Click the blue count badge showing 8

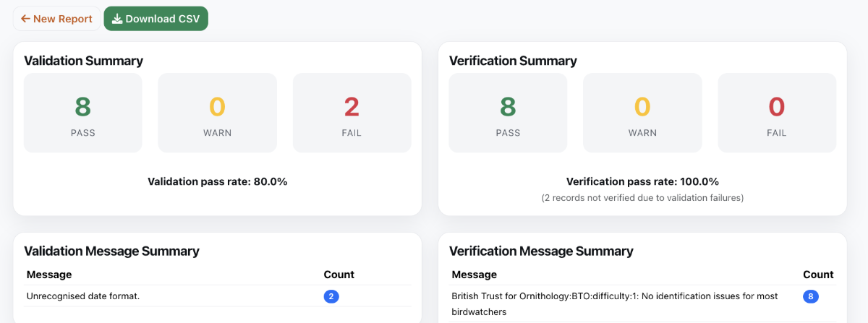tap(811, 296)
